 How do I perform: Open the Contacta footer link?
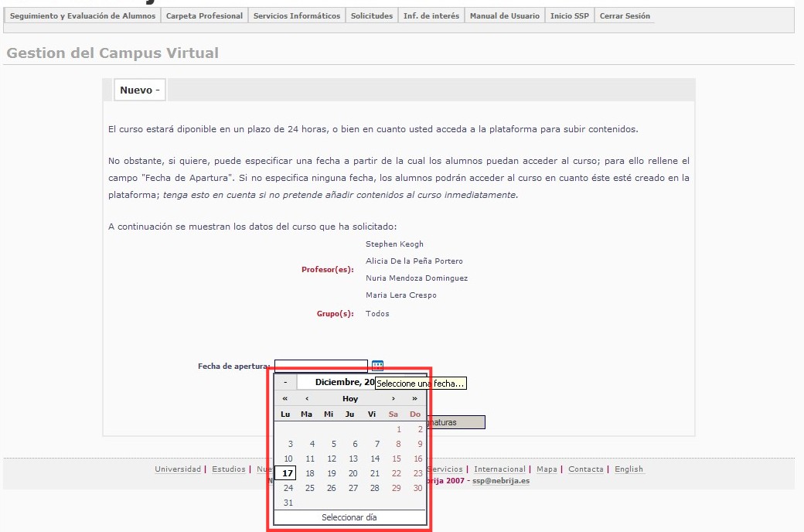(x=585, y=469)
